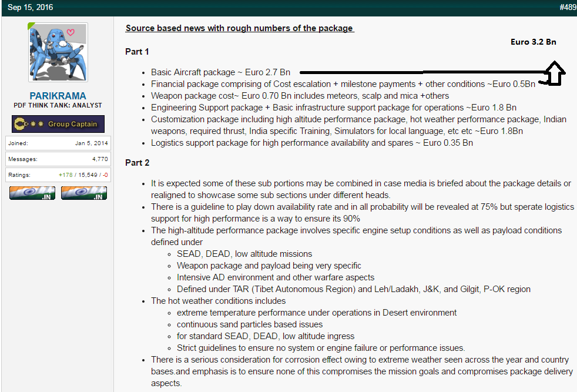Open PARIKRAMA's avatar image

coord(58,52)
